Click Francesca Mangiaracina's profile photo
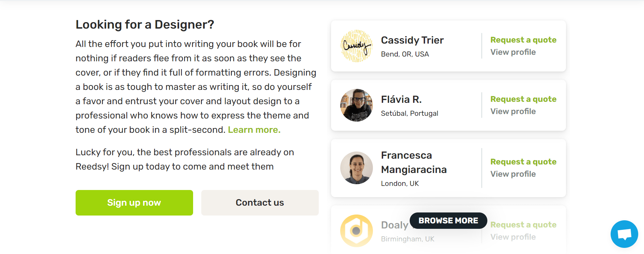Screen dimensions: 644x254 pos(356,168)
